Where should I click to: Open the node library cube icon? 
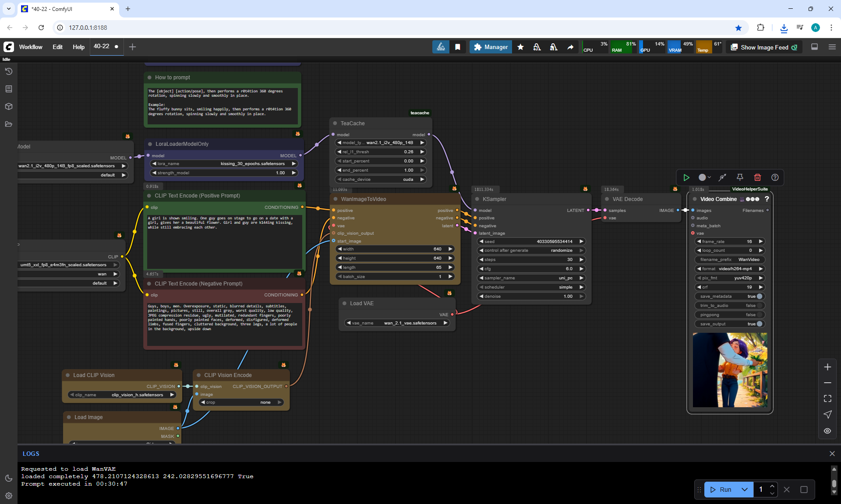point(8,106)
